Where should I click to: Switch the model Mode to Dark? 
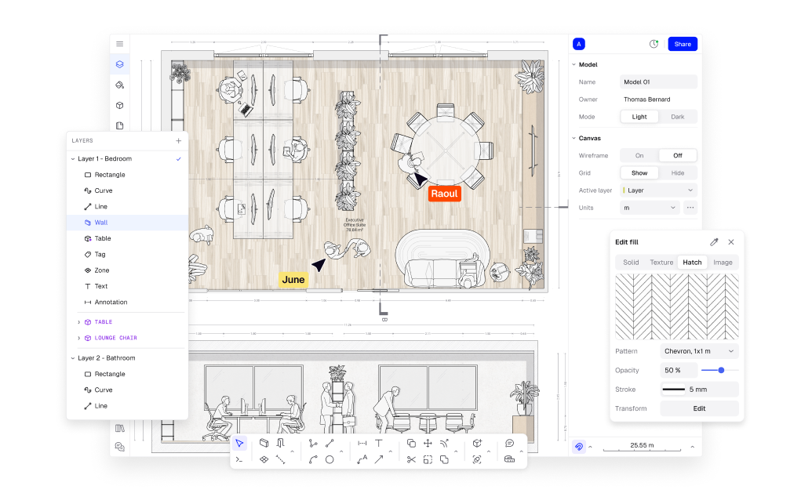678,116
